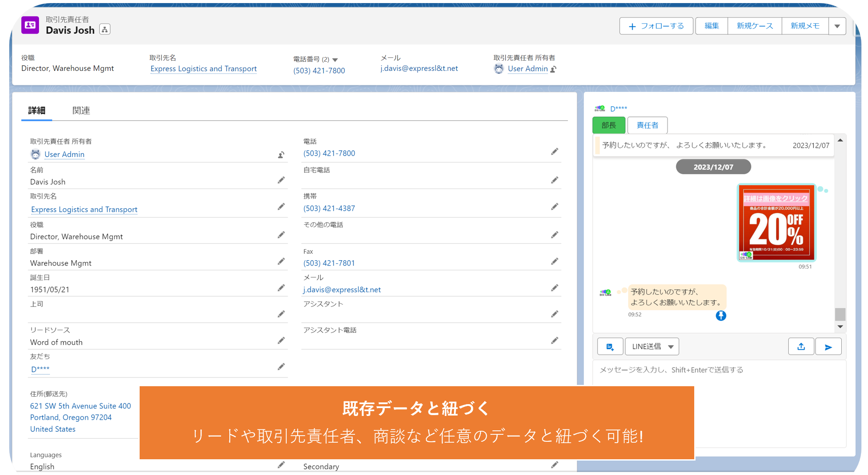Click the hierarchy icon next to Davis Josh
The height and width of the screenshot is (475, 868).
(105, 30)
